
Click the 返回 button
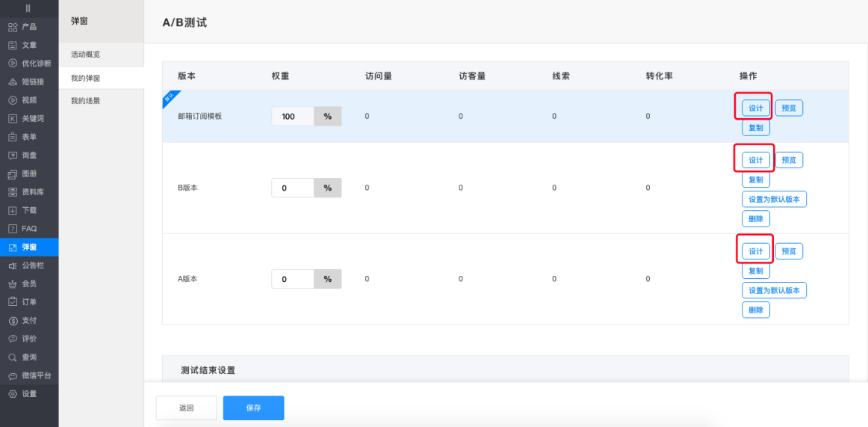(x=187, y=408)
